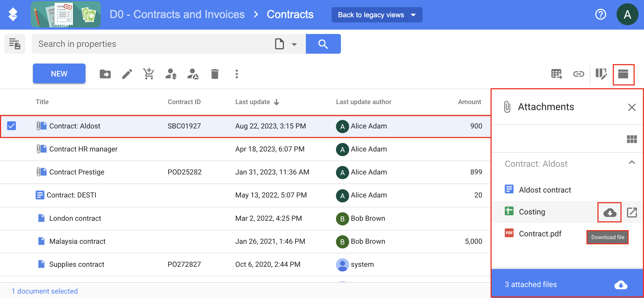Focus the Search in properties field
The width and height of the screenshot is (644, 298).
click(x=153, y=44)
